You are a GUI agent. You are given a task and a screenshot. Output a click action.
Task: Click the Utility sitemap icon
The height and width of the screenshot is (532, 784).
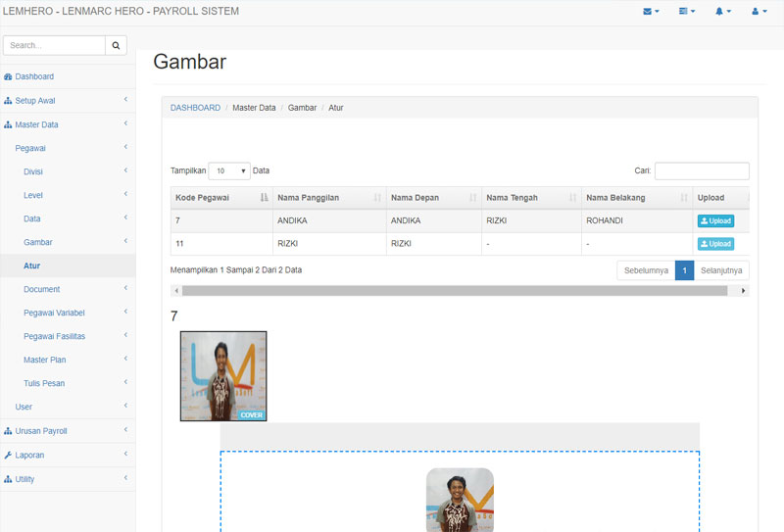click(x=8, y=479)
